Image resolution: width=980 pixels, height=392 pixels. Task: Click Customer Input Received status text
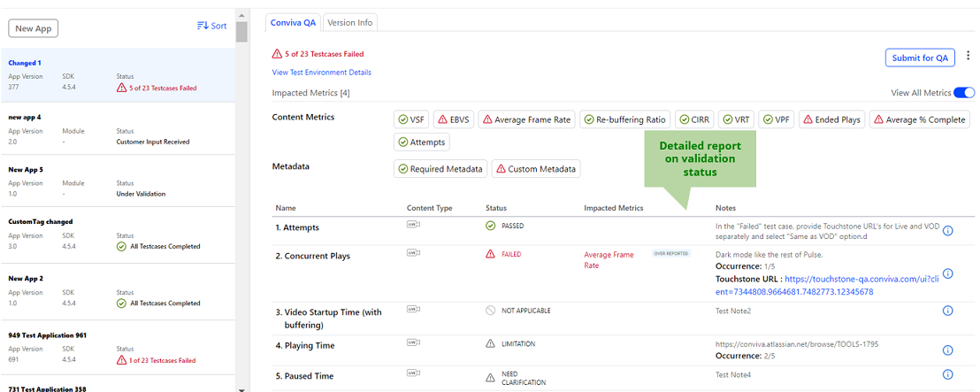tap(152, 142)
